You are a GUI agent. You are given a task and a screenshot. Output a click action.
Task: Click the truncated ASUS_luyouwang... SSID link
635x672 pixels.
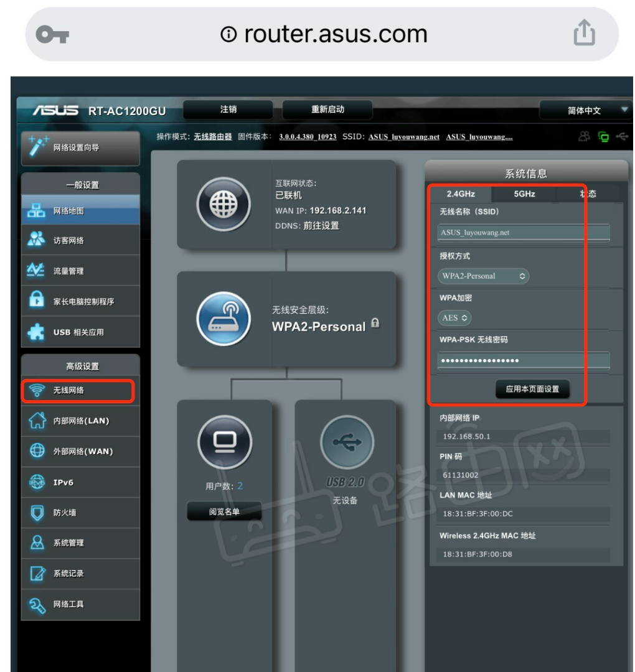(x=479, y=137)
